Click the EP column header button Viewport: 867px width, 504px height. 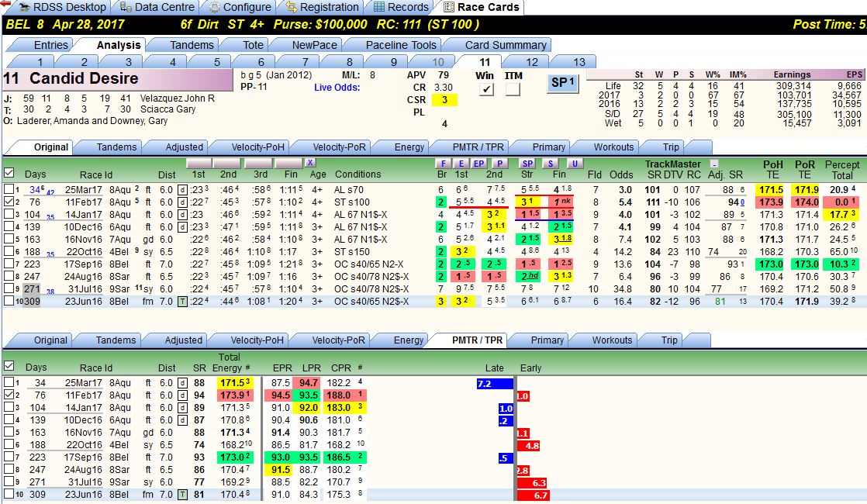(x=478, y=164)
